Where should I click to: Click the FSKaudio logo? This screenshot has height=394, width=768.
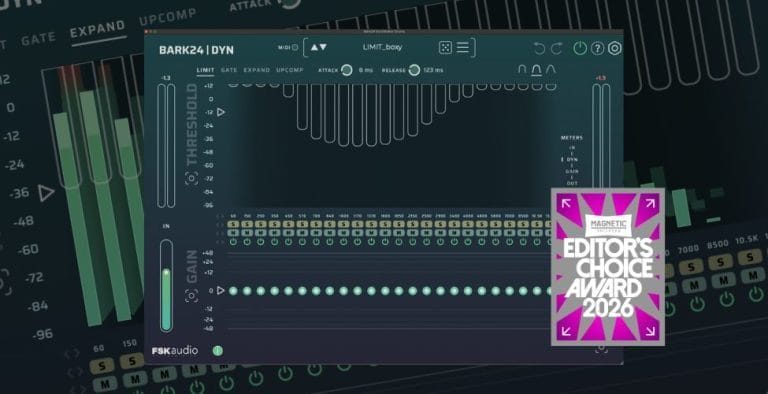[x=175, y=351]
